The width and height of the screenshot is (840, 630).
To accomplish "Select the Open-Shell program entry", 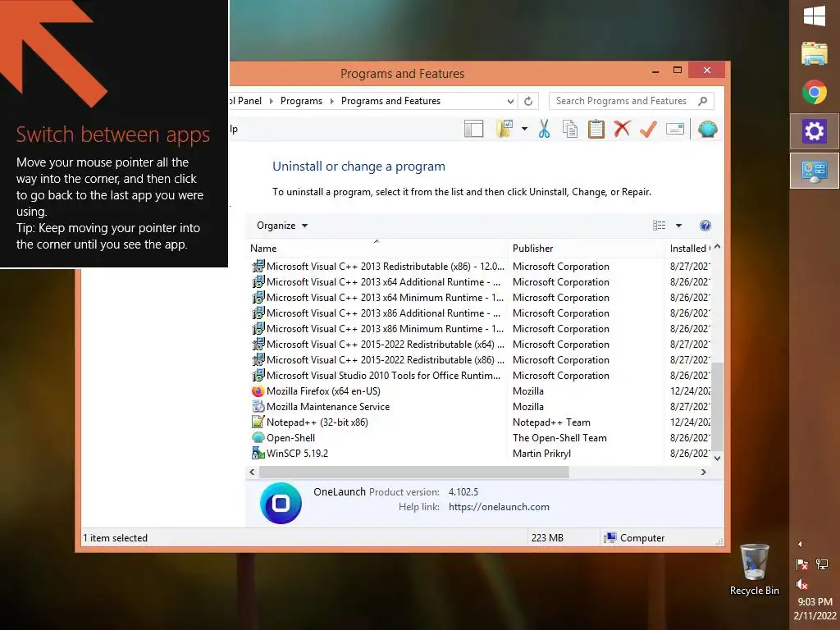I will (479, 438).
